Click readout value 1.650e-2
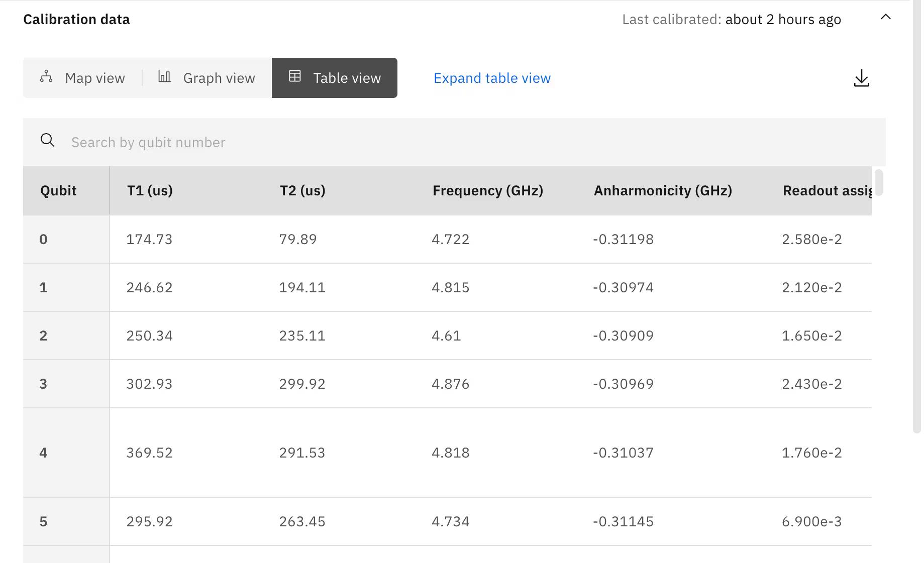The height and width of the screenshot is (563, 924). click(812, 336)
